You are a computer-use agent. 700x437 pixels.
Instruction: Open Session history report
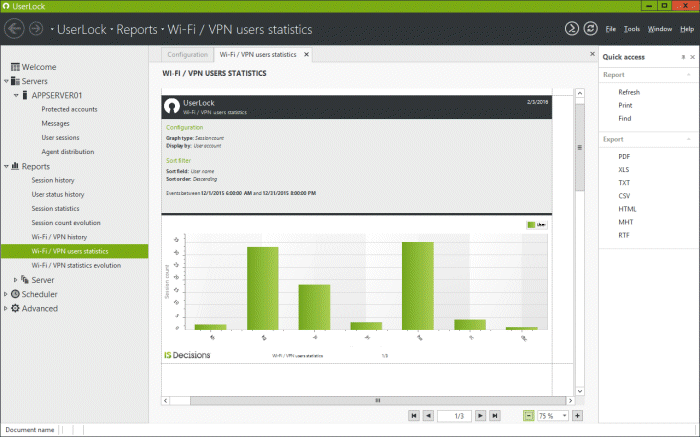[x=53, y=180]
